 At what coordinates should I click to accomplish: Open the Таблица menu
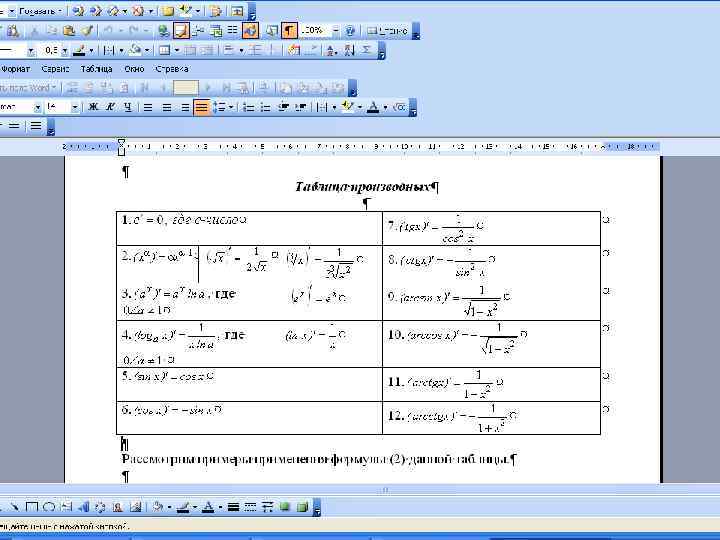[96, 69]
